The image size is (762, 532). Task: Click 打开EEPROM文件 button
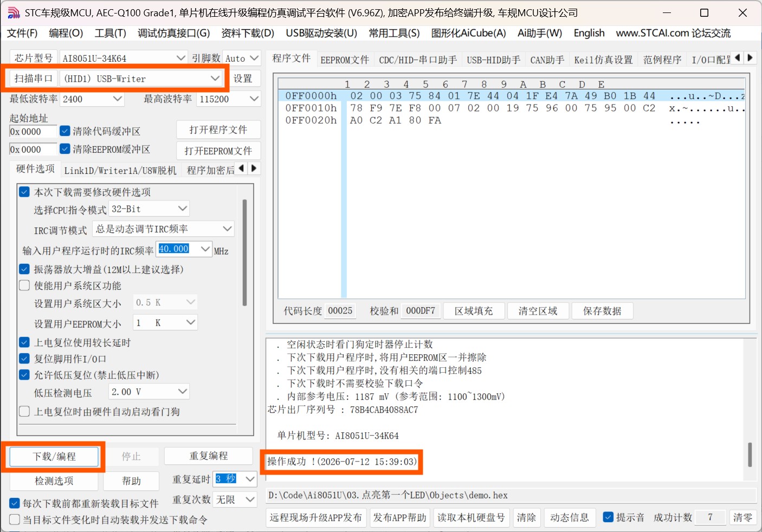click(218, 151)
